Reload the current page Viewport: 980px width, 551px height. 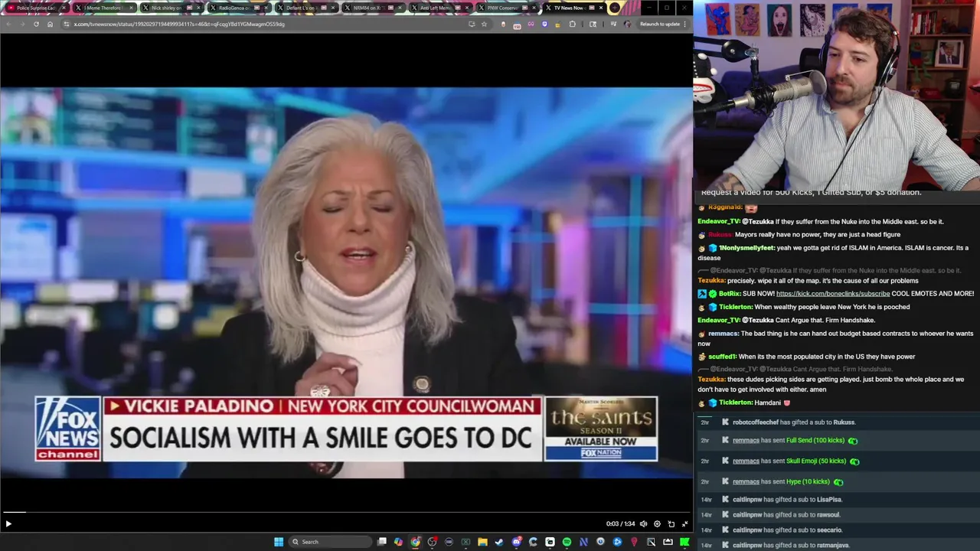click(x=36, y=24)
